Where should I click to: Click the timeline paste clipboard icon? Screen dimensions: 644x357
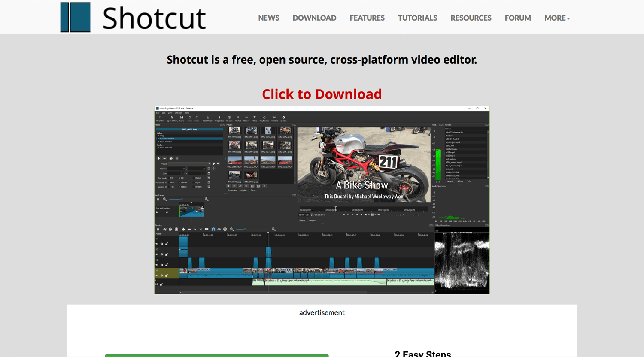point(176,229)
